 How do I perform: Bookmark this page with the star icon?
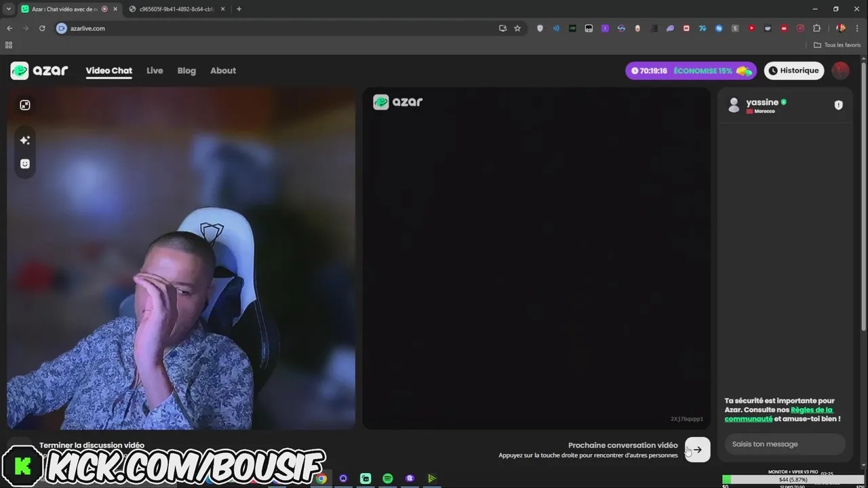point(517,28)
